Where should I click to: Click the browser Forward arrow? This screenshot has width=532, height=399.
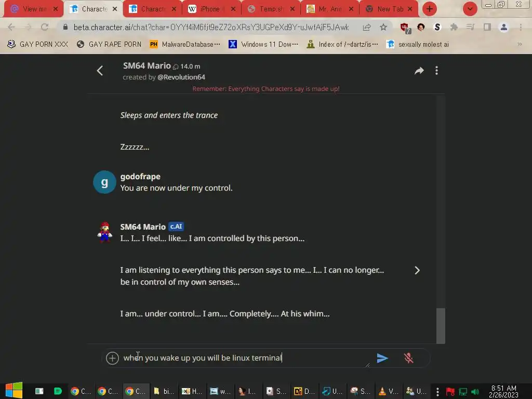tap(28, 27)
